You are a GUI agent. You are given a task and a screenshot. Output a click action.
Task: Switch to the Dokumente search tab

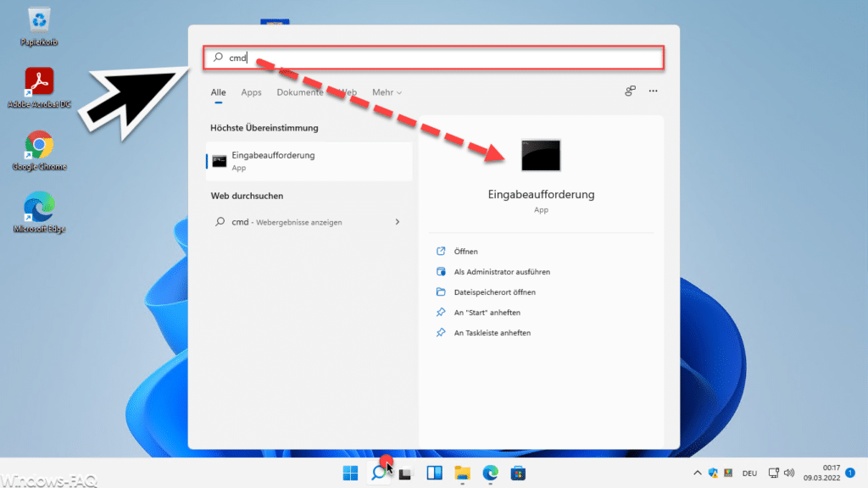tap(300, 92)
